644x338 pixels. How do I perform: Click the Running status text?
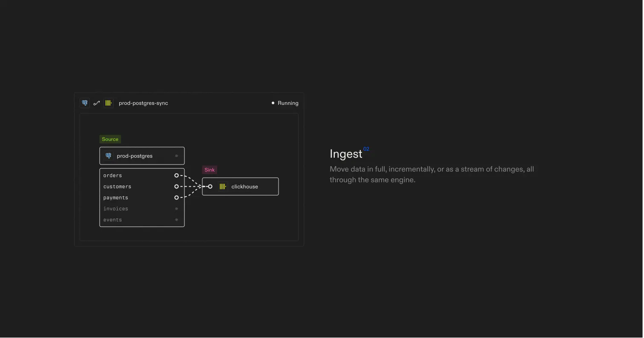click(288, 103)
